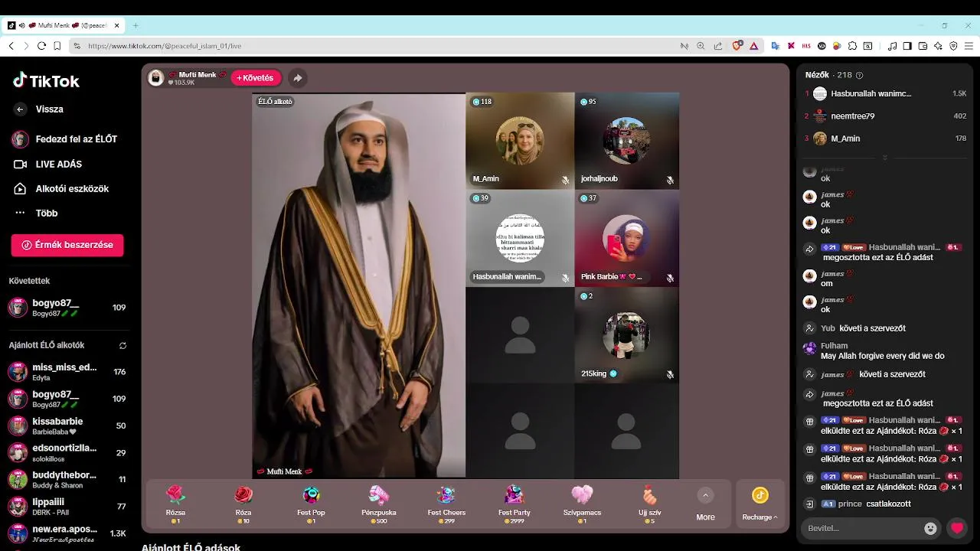This screenshot has width=980, height=551.
Task: Send a heart like
Action: tap(957, 528)
